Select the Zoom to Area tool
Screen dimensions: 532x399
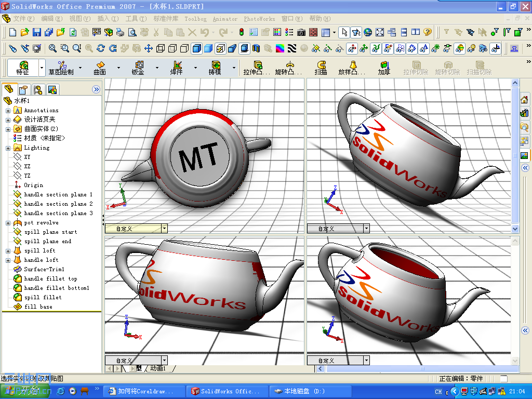pos(64,49)
